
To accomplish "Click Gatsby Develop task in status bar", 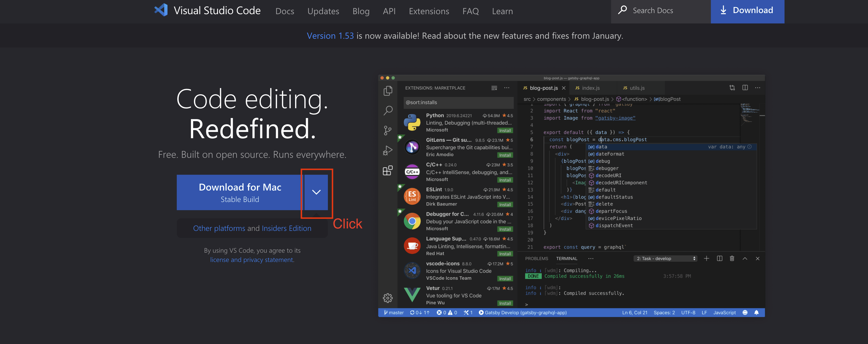I will coord(522,312).
